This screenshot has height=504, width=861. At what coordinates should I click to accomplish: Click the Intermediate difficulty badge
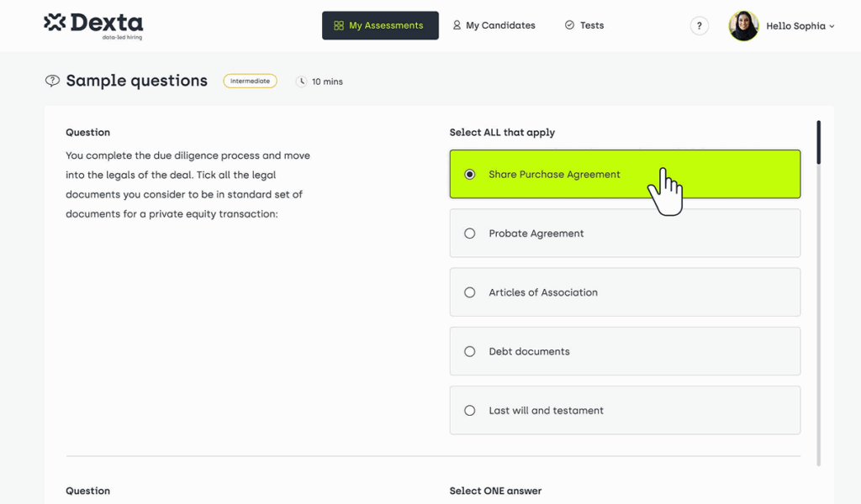pos(250,81)
